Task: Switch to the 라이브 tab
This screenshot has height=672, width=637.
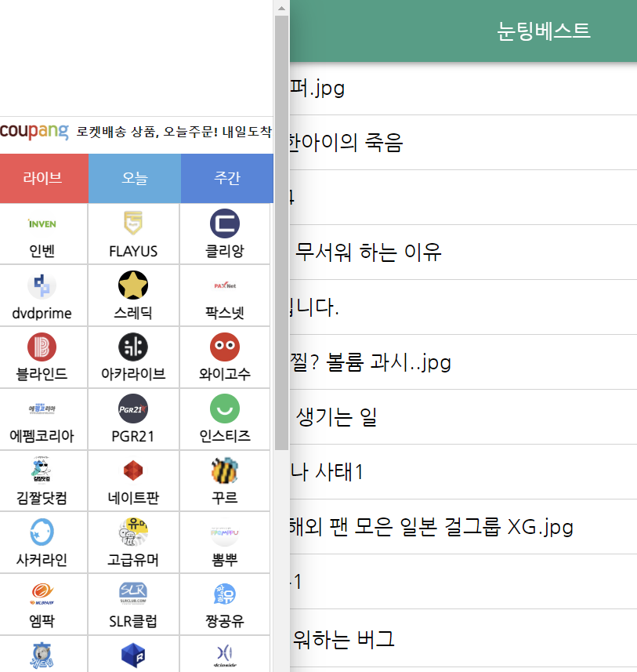Action: point(44,178)
